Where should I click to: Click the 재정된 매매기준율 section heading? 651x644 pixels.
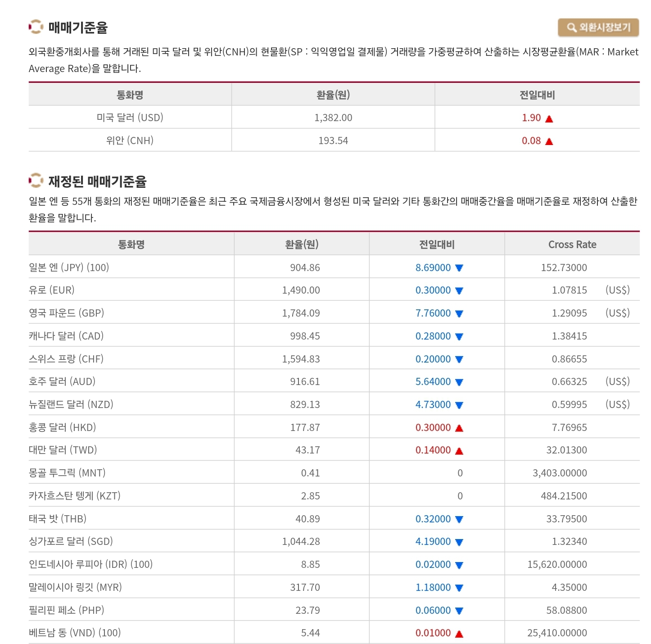[x=97, y=181]
